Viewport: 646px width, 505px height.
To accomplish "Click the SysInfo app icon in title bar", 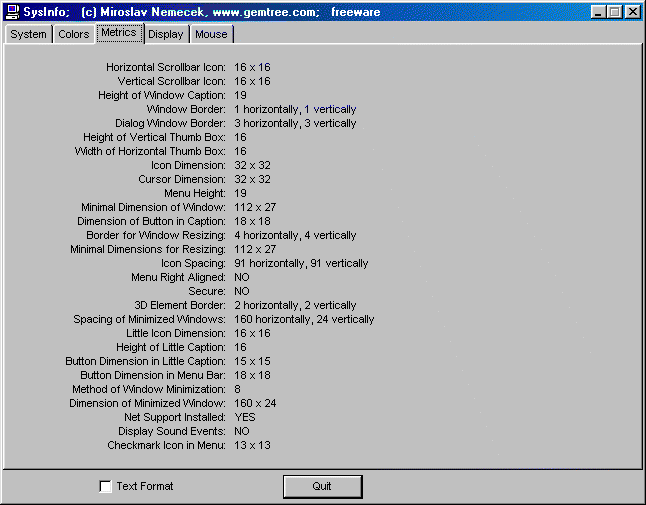I will [x=13, y=12].
